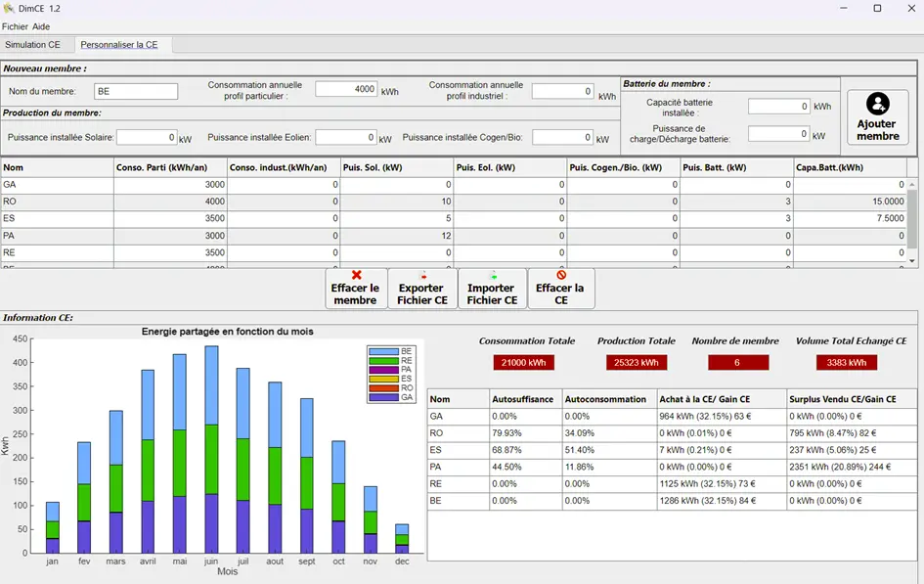
Task: Click the DimCE application icon in title bar
Action: click(x=9, y=8)
